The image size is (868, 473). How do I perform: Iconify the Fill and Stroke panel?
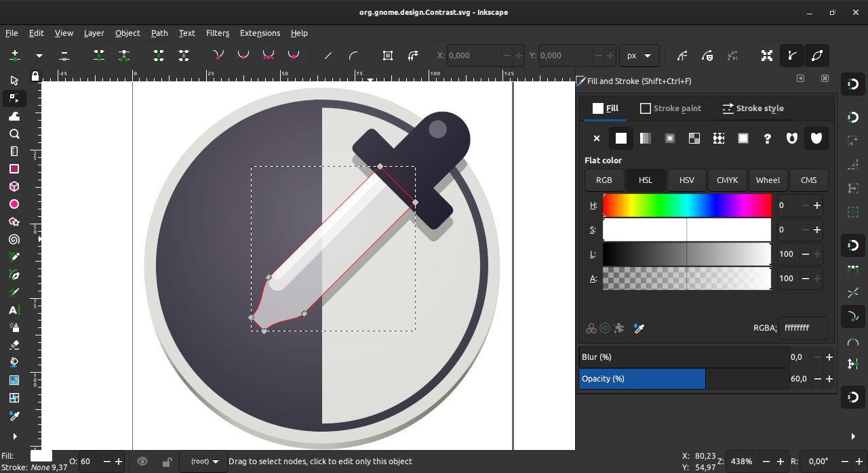800,79
